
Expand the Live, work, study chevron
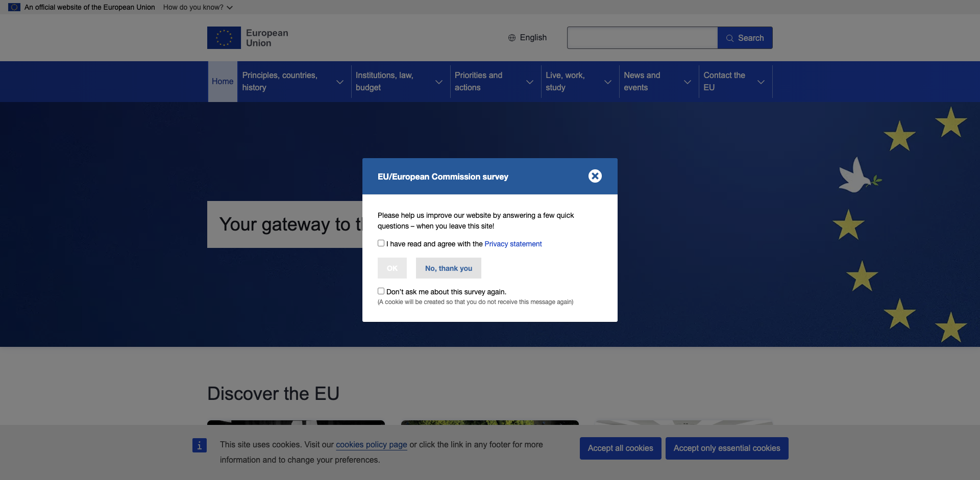(x=608, y=82)
